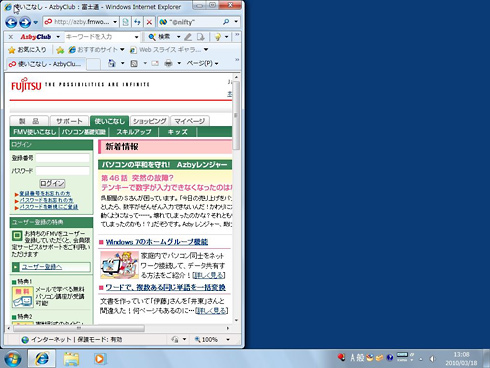Click the light bulb icon in AzbyClub toolbar
Image resolution: width=490 pixels, height=368 pixels.
[x=217, y=37]
